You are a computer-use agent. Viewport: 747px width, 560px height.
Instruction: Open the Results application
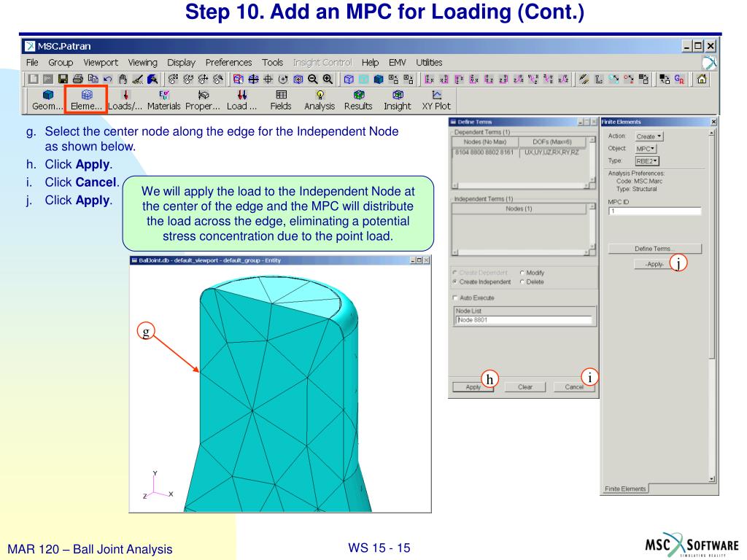[x=358, y=100]
